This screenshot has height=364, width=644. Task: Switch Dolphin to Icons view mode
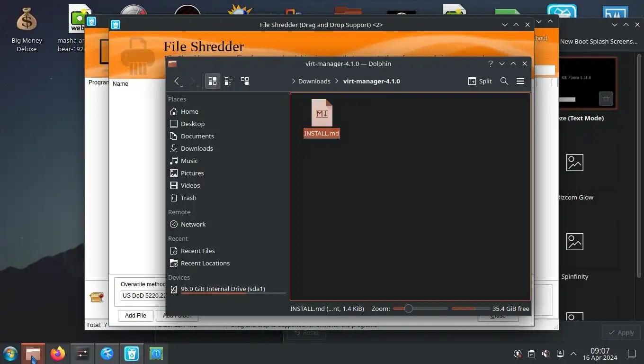click(213, 81)
